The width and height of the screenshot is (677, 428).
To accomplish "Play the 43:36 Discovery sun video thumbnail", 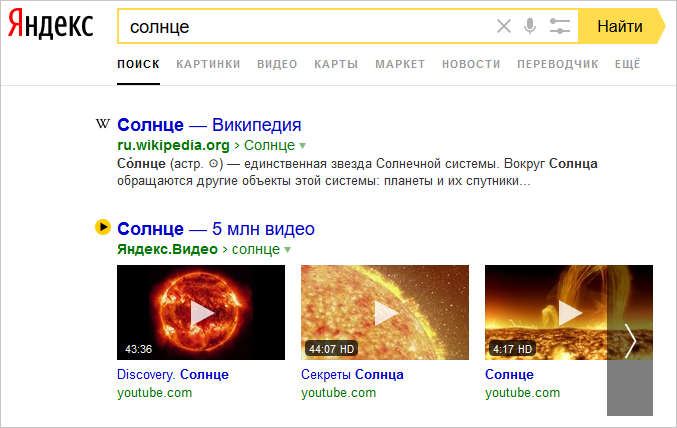I will click(201, 312).
